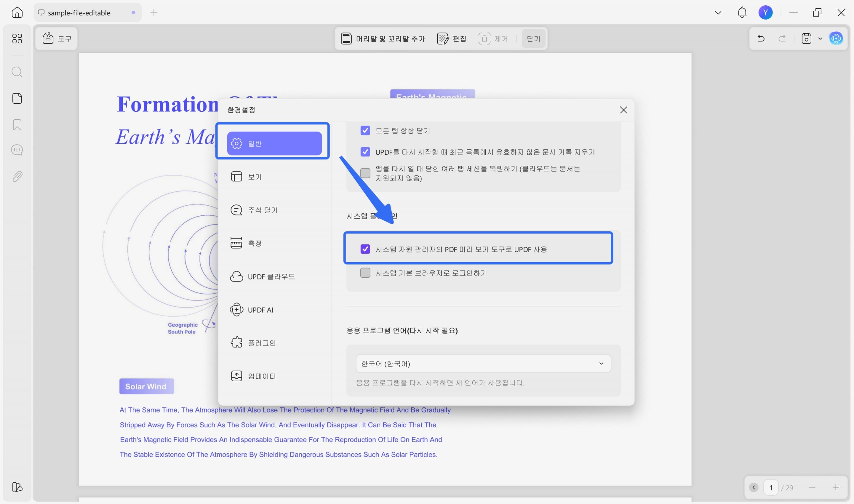Click the 시스템 플러그인 section heading
This screenshot has height=504, width=854.
click(x=372, y=216)
